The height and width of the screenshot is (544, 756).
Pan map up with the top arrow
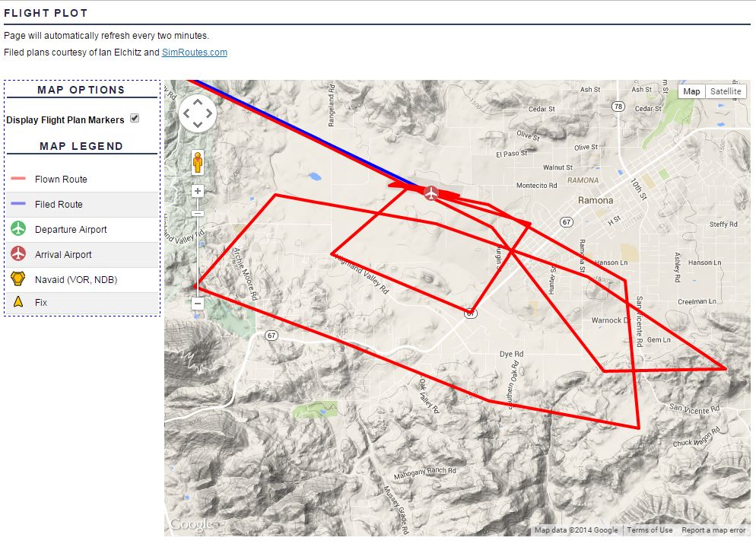click(198, 102)
